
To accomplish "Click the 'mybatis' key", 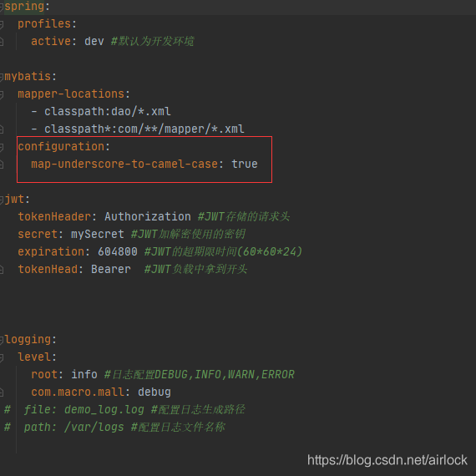I will [28, 77].
